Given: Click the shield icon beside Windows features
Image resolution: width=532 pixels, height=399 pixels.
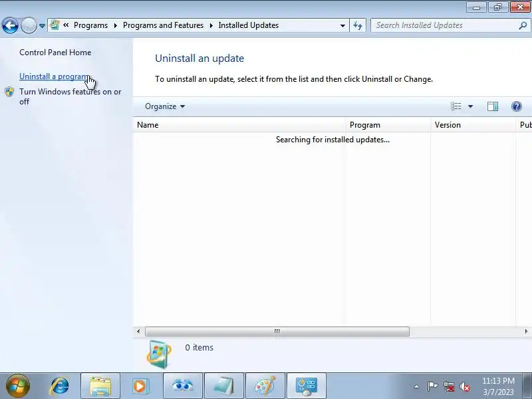Looking at the screenshot, I should click(x=9, y=92).
